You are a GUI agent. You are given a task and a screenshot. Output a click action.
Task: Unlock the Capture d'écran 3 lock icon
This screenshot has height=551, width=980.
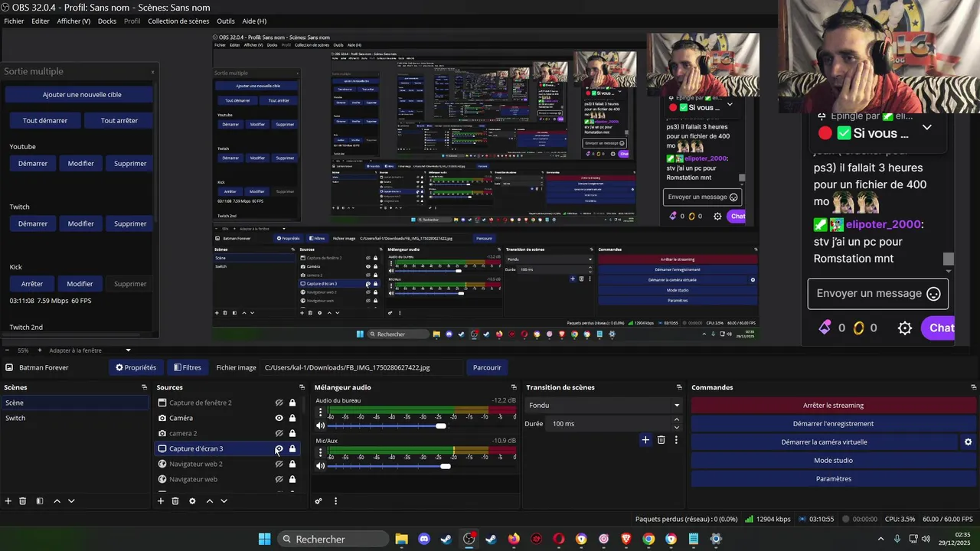coord(292,448)
